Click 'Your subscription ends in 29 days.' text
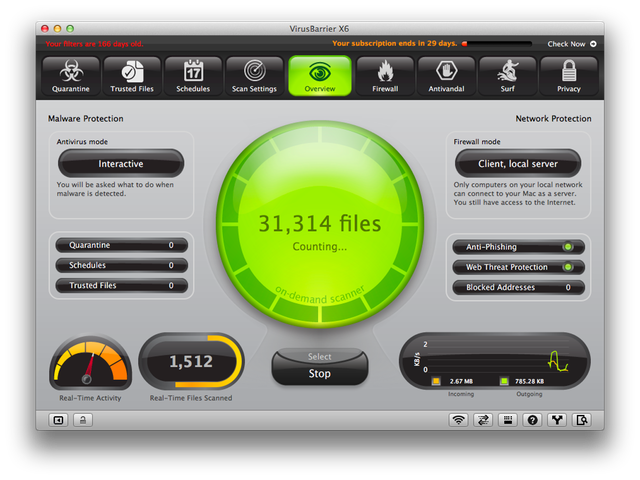The height and width of the screenshot is (480, 640). click(x=394, y=43)
